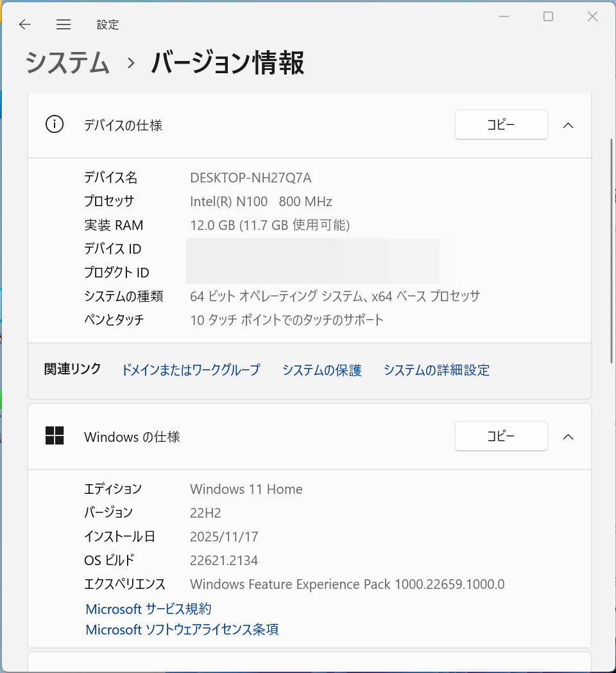
Task: Click the エクスペリエンス label
Action: pos(124,584)
